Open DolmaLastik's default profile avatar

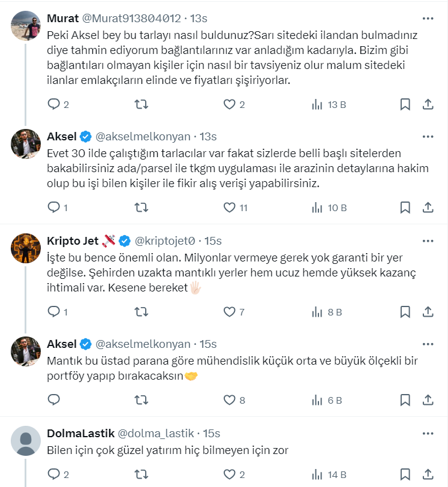click(26, 441)
